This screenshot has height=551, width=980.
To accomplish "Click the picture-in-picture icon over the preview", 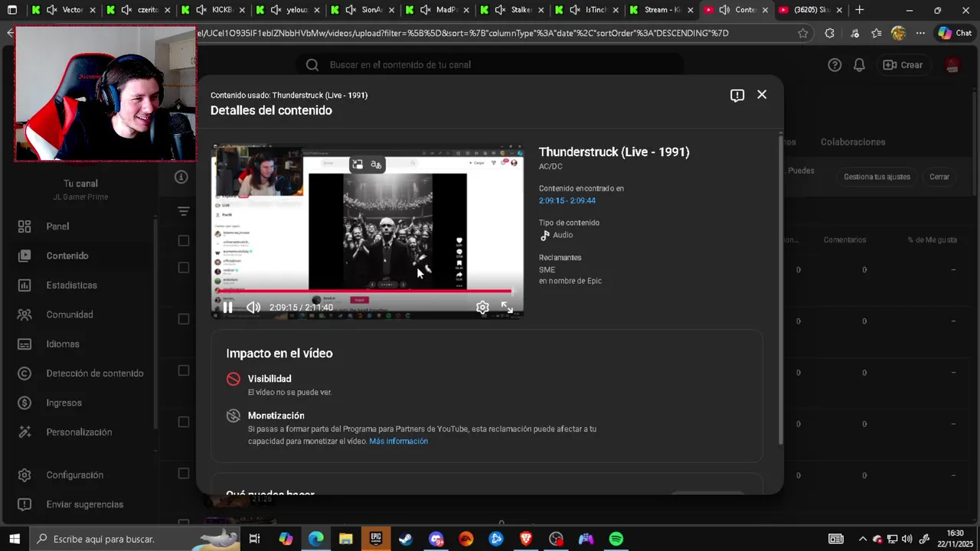I will point(358,165).
